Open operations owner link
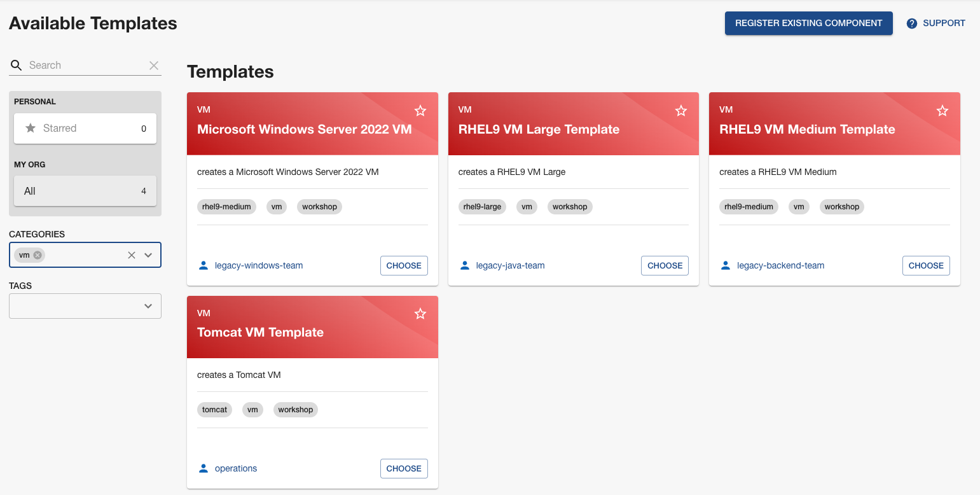This screenshot has width=980, height=495. 236,468
